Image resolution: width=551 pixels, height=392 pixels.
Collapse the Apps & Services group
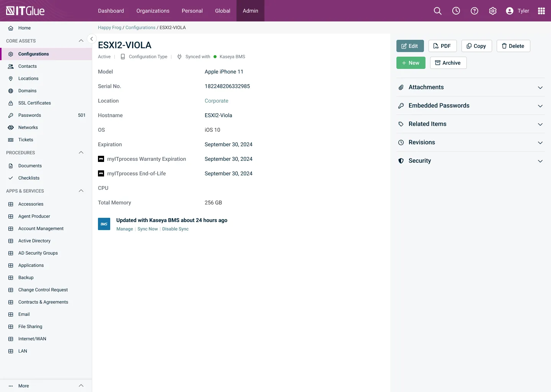pyautogui.click(x=81, y=191)
